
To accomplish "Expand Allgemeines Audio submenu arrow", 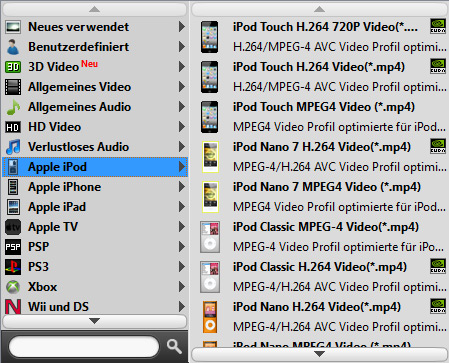I will pos(182,107).
